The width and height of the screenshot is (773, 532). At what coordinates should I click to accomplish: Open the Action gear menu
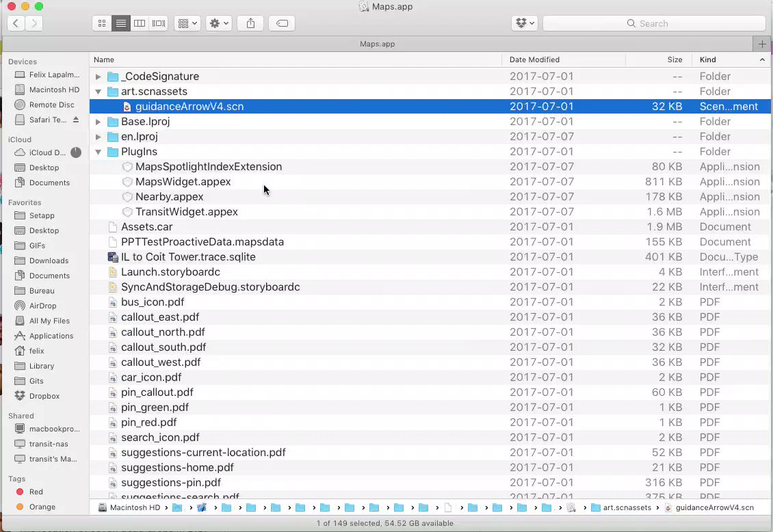tap(219, 23)
